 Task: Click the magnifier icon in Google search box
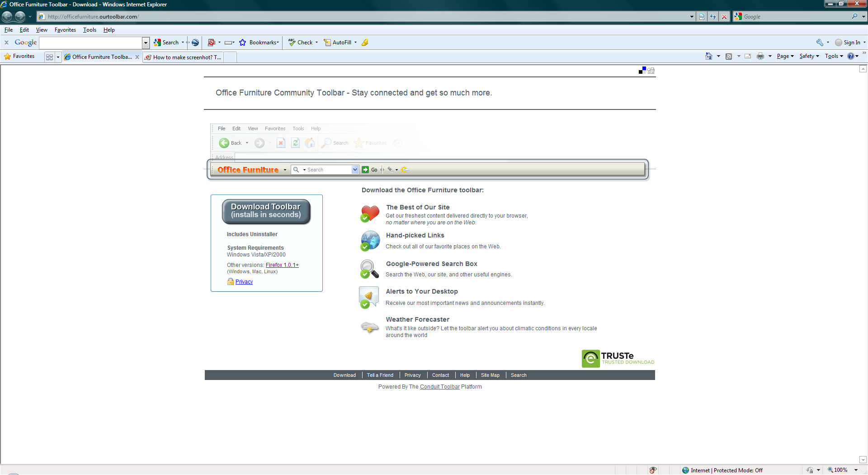854,16
